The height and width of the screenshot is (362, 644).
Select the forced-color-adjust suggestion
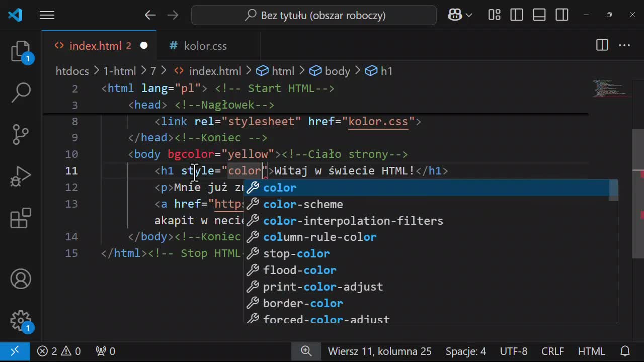click(427, 317)
